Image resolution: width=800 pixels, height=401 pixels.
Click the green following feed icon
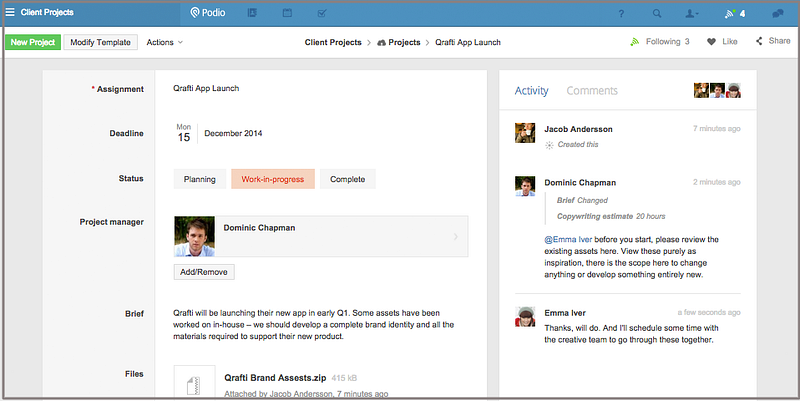pyautogui.click(x=635, y=42)
